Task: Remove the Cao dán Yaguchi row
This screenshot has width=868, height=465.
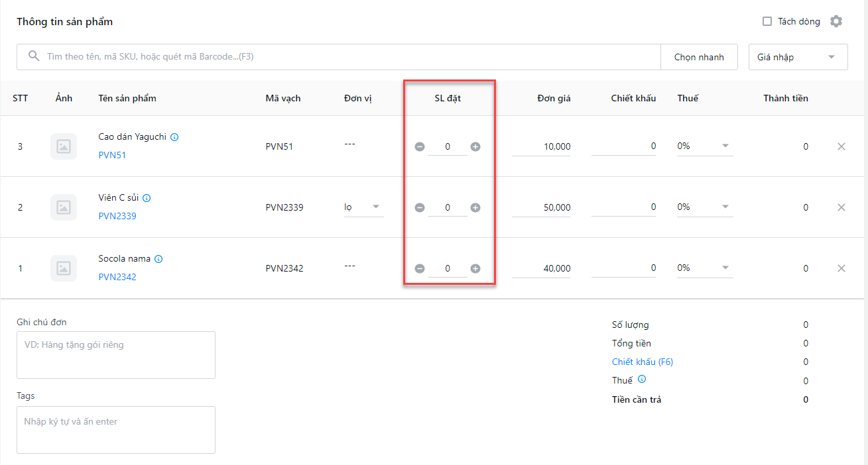Action: [841, 146]
